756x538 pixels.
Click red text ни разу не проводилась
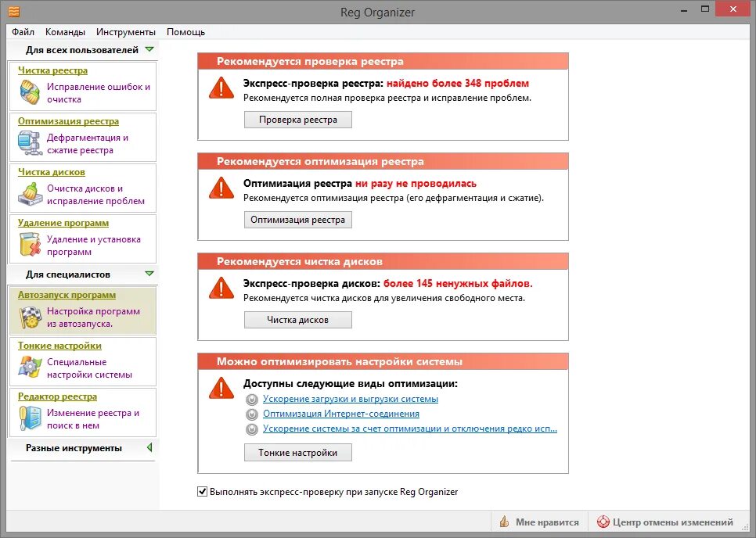[416, 183]
